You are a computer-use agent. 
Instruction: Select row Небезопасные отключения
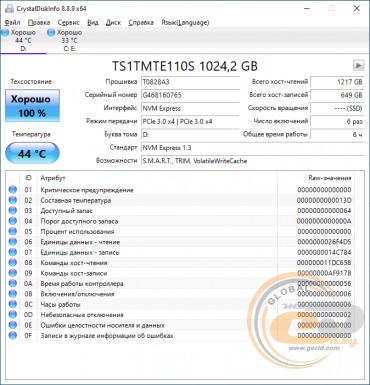(180, 314)
